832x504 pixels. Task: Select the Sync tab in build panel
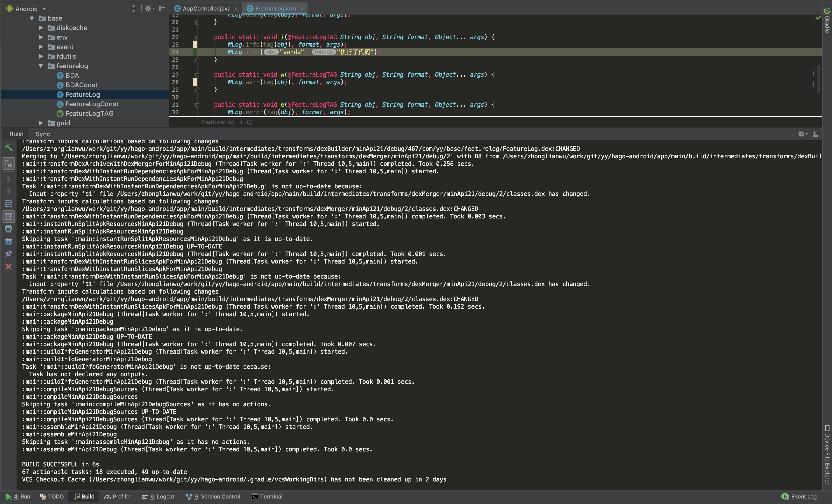pos(43,134)
